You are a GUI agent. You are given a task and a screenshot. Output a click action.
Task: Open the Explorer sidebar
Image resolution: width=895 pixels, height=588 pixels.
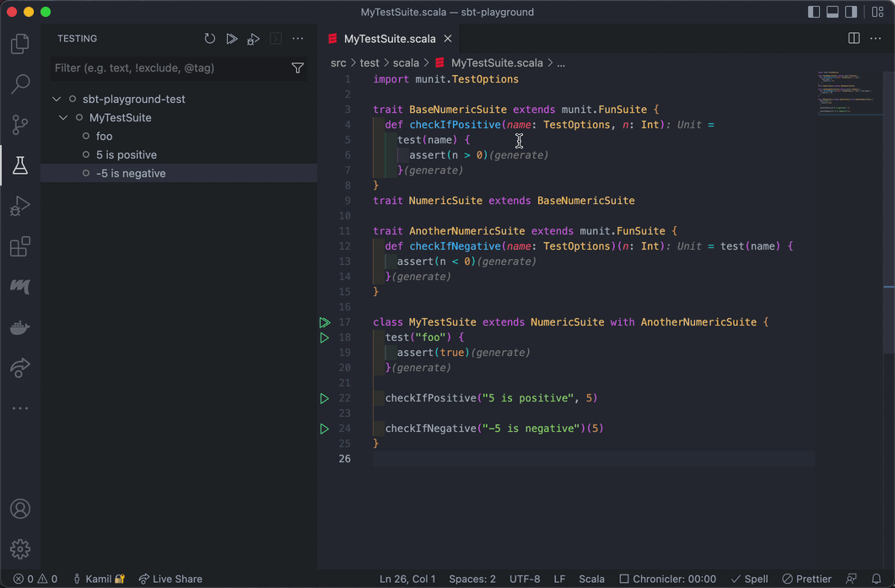click(x=19, y=44)
